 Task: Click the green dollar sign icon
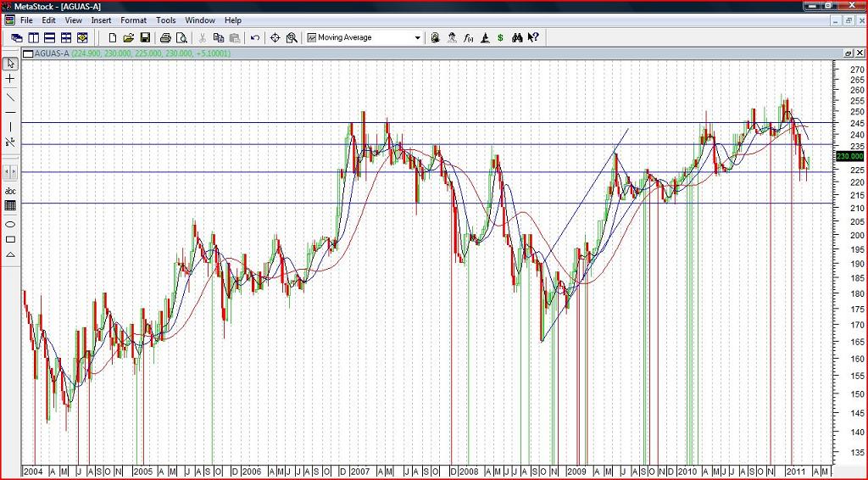(x=500, y=37)
